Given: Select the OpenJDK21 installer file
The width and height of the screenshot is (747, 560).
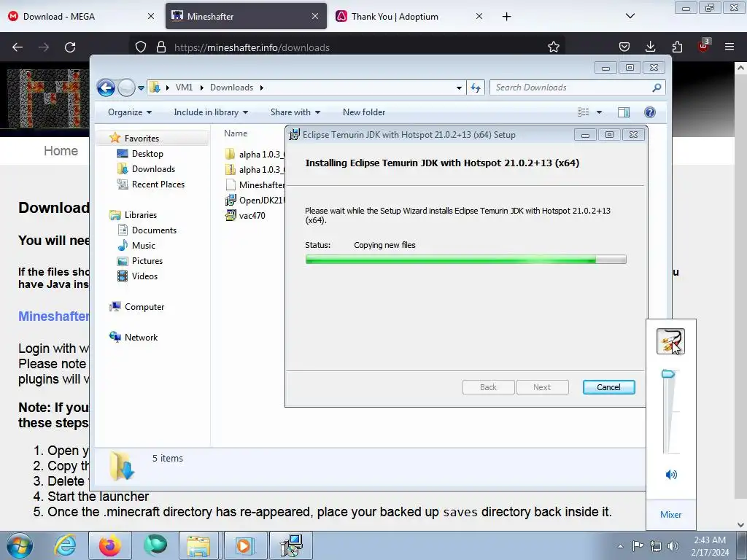Looking at the screenshot, I should [x=255, y=200].
